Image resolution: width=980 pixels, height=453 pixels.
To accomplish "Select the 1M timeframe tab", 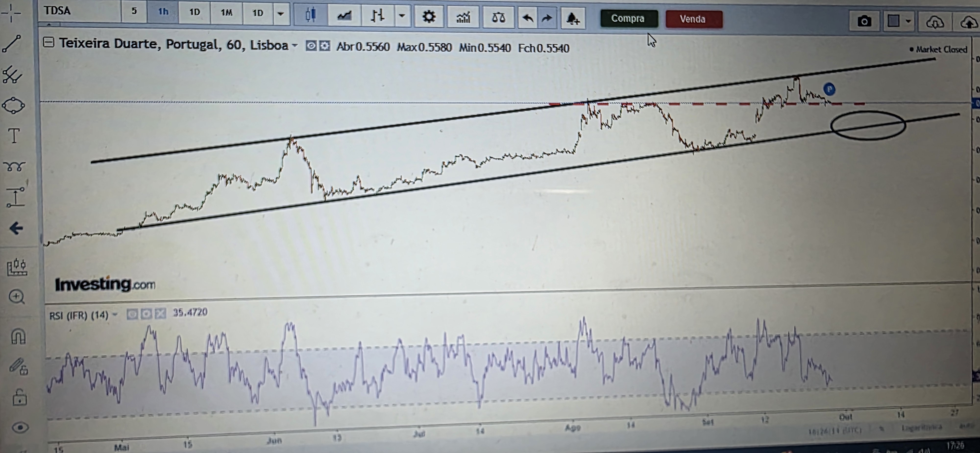I will (226, 13).
